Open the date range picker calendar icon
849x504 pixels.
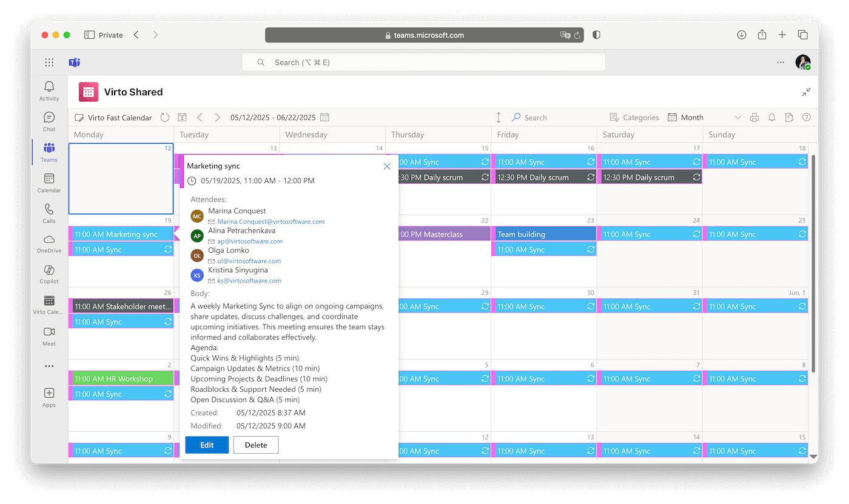[324, 117]
